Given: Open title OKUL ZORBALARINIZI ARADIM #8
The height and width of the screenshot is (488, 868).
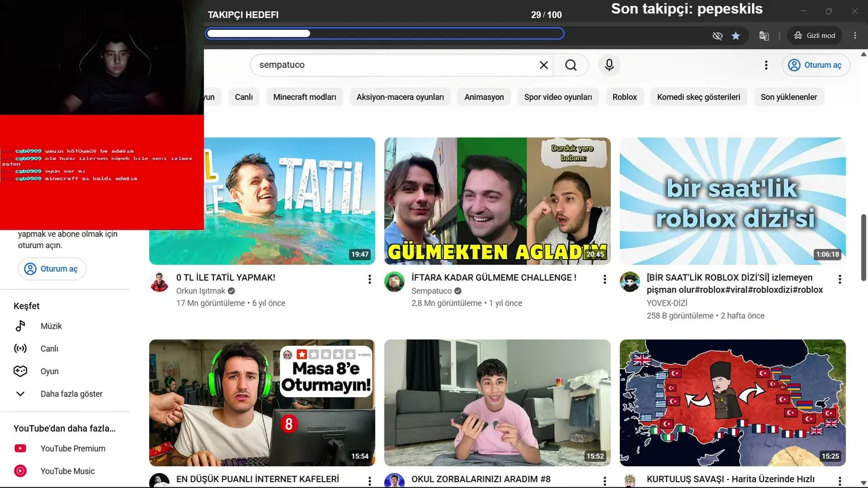Looking at the screenshot, I should click(x=481, y=479).
